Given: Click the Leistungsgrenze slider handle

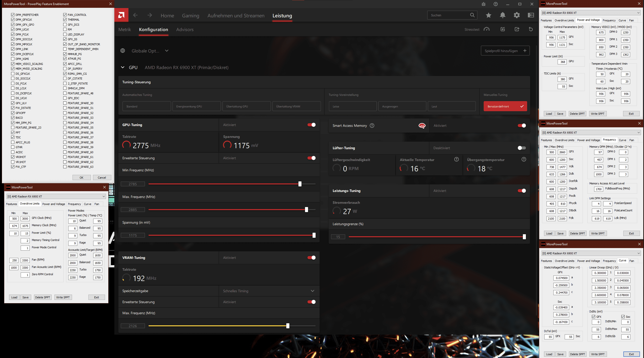Looking at the screenshot, I should pyautogui.click(x=524, y=237).
